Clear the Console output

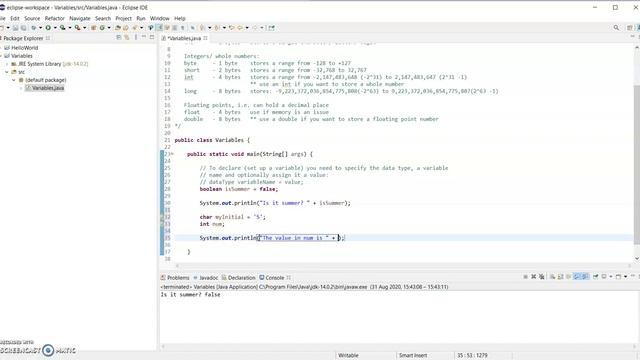[552, 277]
